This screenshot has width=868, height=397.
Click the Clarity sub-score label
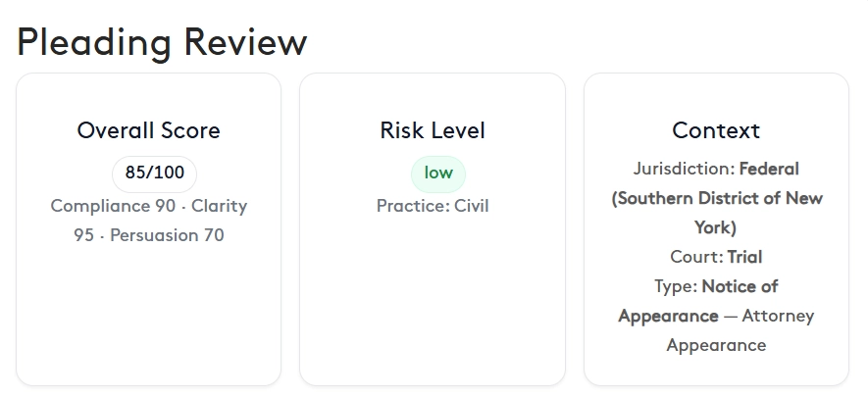pyautogui.click(x=219, y=206)
